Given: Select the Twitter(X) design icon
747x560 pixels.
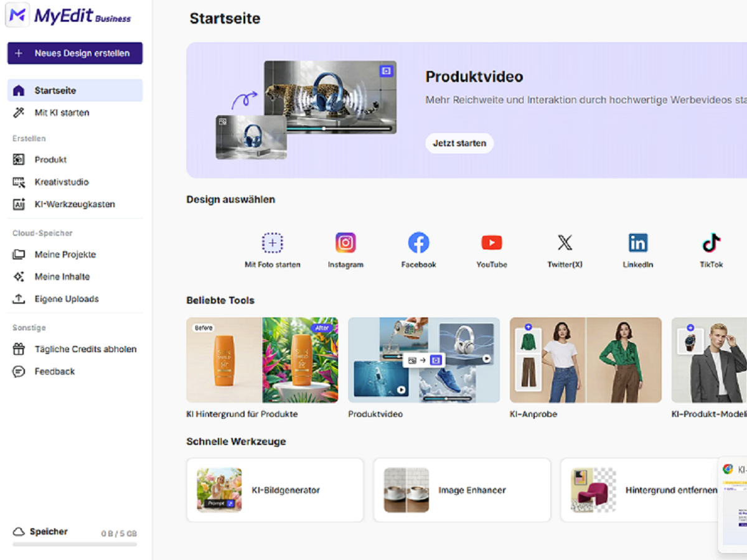Looking at the screenshot, I should (x=565, y=243).
